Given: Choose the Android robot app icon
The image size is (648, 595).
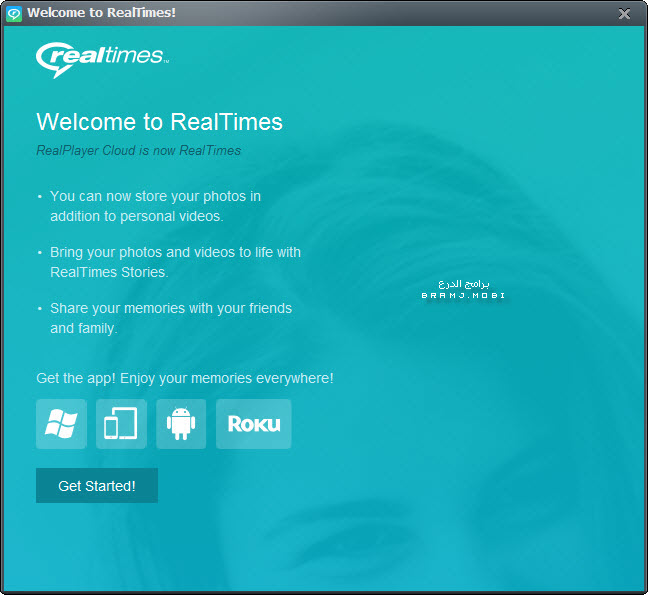Looking at the screenshot, I should coord(181,424).
